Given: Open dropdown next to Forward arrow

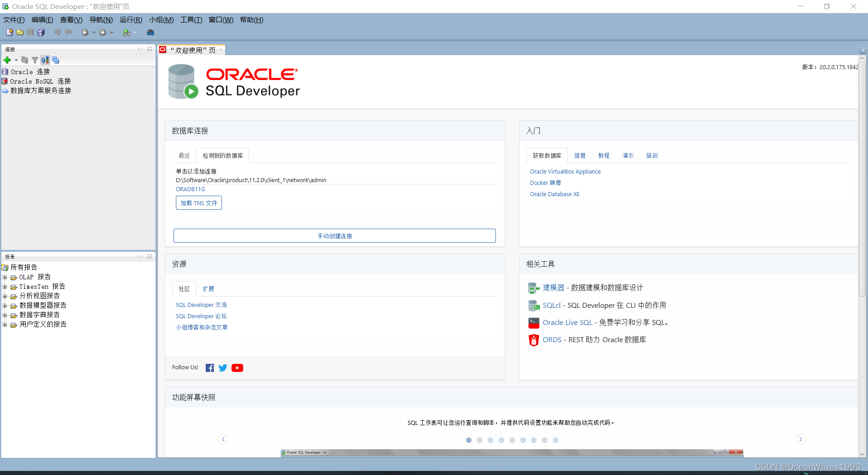Looking at the screenshot, I should click(x=112, y=33).
